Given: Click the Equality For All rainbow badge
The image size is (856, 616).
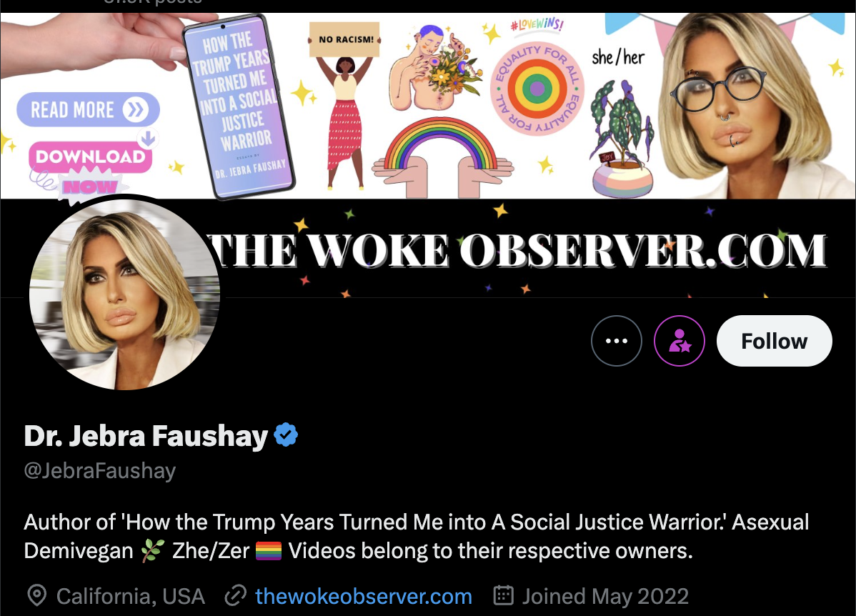Looking at the screenshot, I should (537, 87).
